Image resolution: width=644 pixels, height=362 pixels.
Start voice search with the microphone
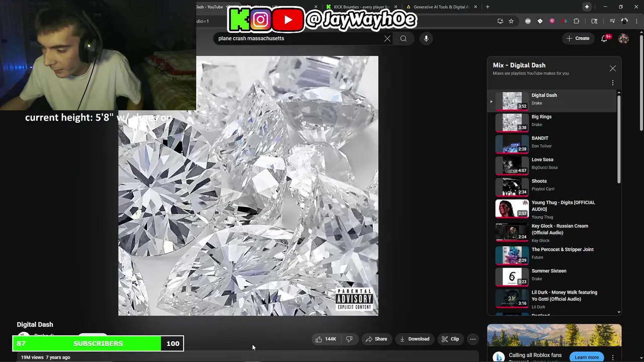point(426,38)
